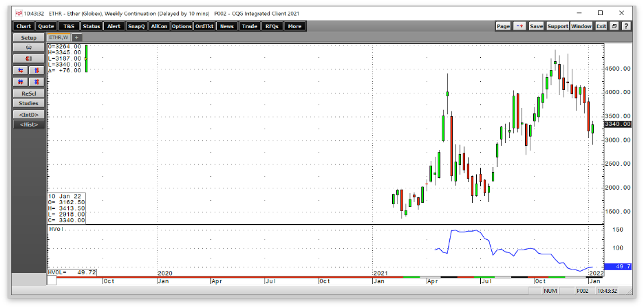Expand the Page menu
The height and width of the screenshot is (308, 644).
click(x=503, y=26)
